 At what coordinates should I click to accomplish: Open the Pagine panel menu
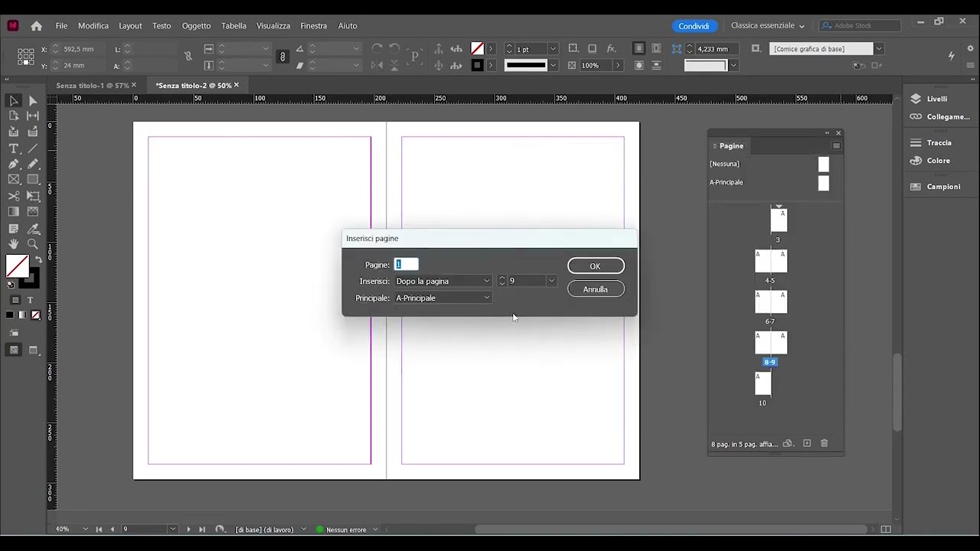837,145
